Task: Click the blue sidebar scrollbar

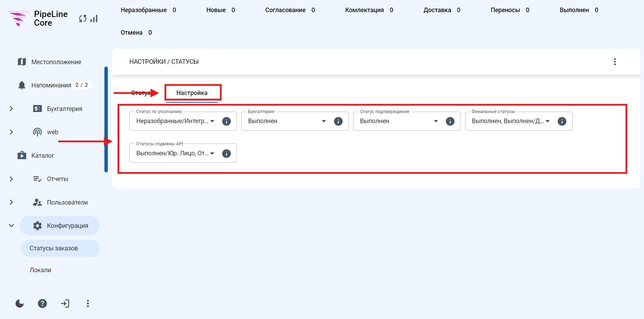Action: [106, 120]
